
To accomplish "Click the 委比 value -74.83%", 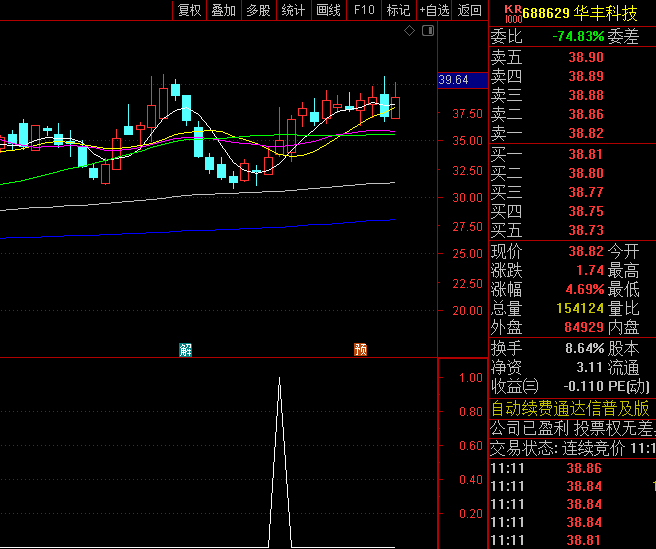I will pos(578,36).
